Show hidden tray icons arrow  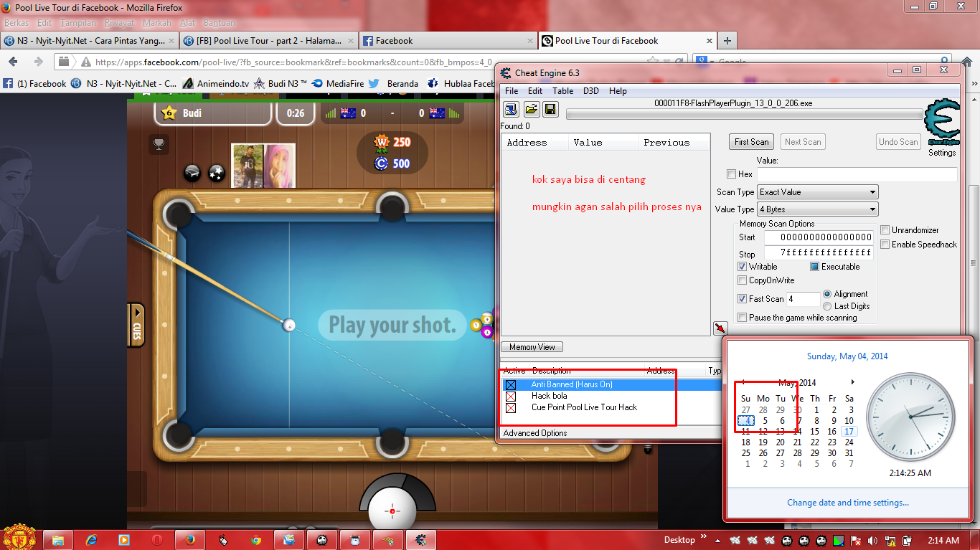(x=717, y=540)
